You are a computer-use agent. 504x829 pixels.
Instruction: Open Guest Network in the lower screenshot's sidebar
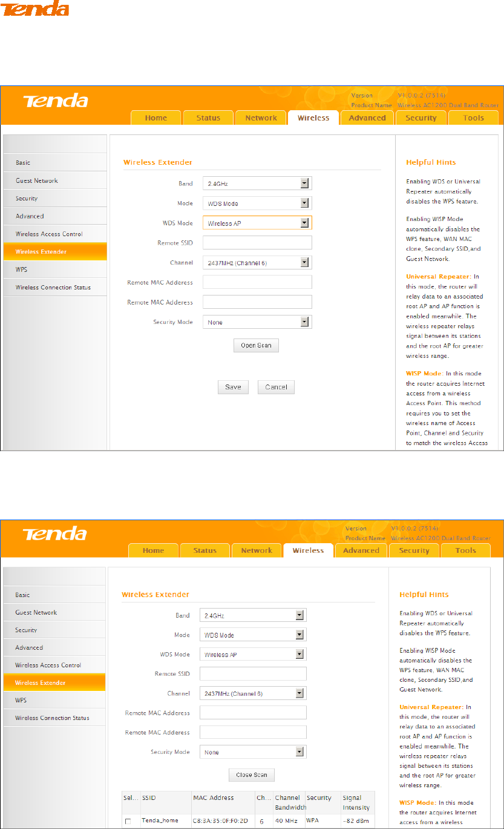pyautogui.click(x=54, y=612)
